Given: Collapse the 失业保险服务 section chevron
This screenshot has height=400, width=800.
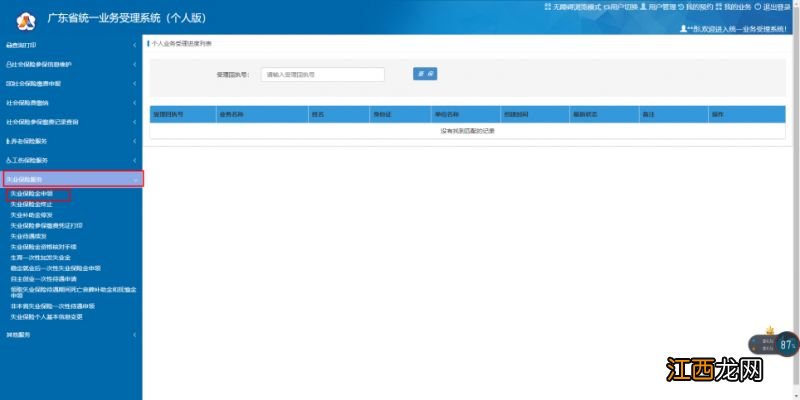Looking at the screenshot, I should 135,180.
